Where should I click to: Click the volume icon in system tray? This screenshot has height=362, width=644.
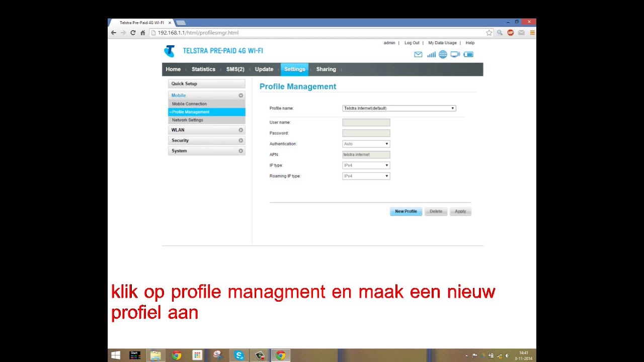click(x=507, y=355)
